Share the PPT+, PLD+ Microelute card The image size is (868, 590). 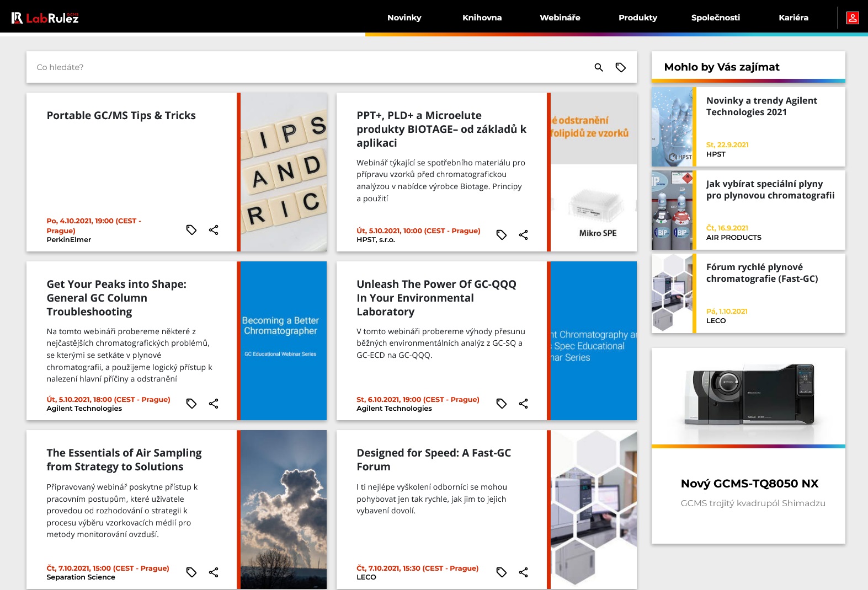(524, 235)
